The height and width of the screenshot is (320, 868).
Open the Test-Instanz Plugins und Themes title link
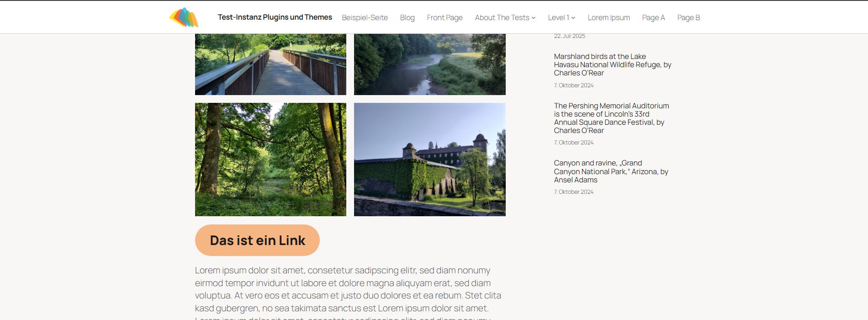[275, 17]
